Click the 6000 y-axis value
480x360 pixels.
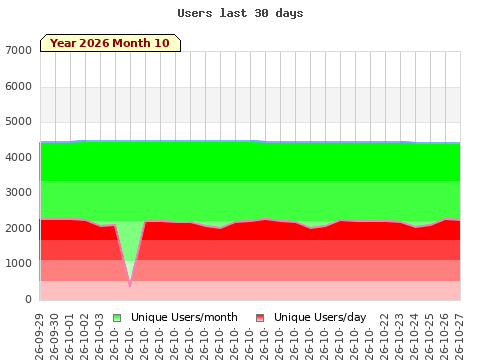[18, 87]
